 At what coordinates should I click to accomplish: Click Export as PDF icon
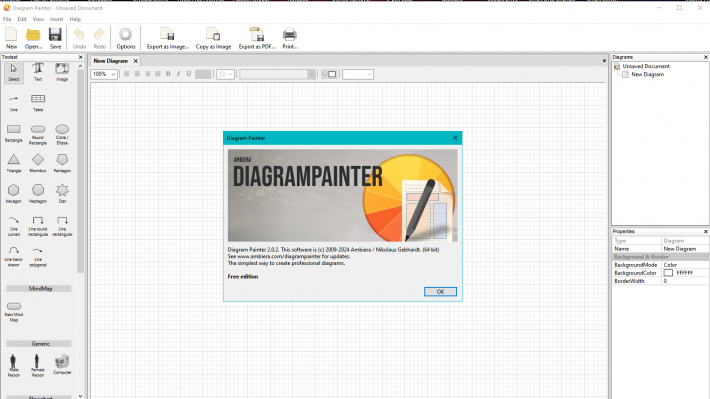(x=257, y=38)
